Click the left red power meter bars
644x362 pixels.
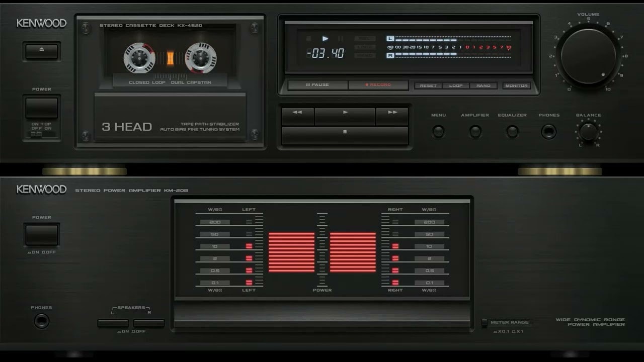(x=291, y=252)
